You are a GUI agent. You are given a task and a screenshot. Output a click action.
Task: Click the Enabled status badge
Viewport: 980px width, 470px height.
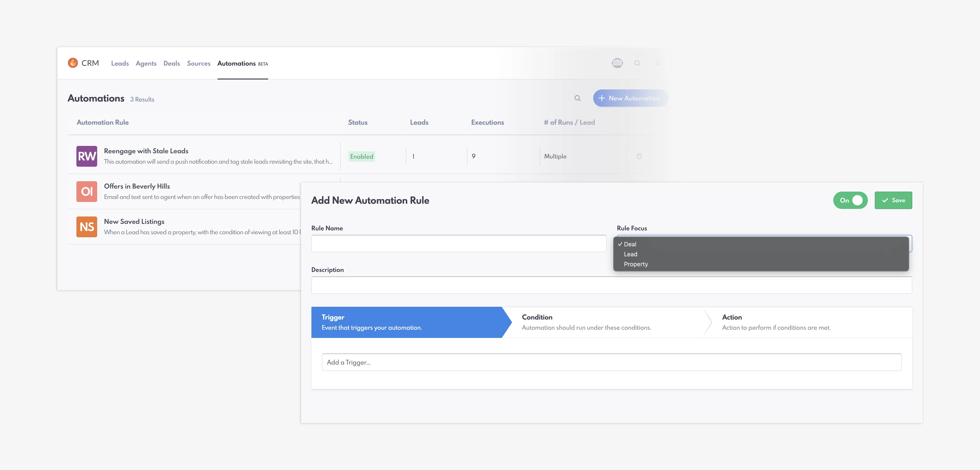[361, 156]
